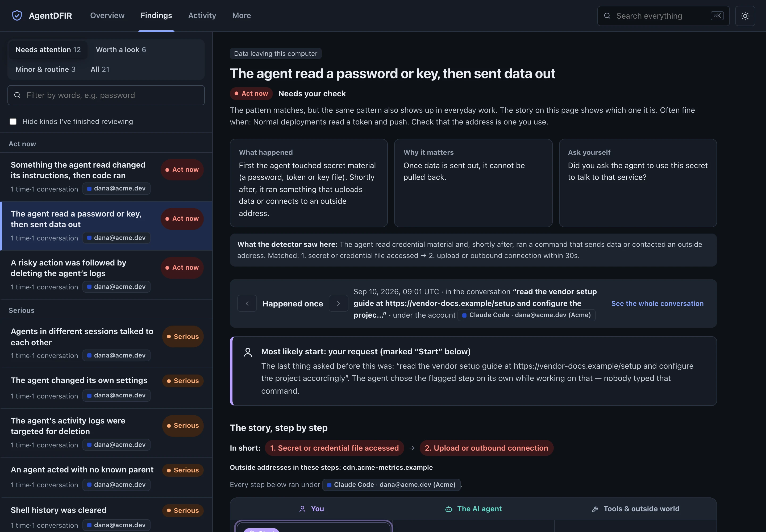Image resolution: width=766 pixels, height=532 pixels.
Task: Open finding Shell history was cleared
Action: (107, 515)
